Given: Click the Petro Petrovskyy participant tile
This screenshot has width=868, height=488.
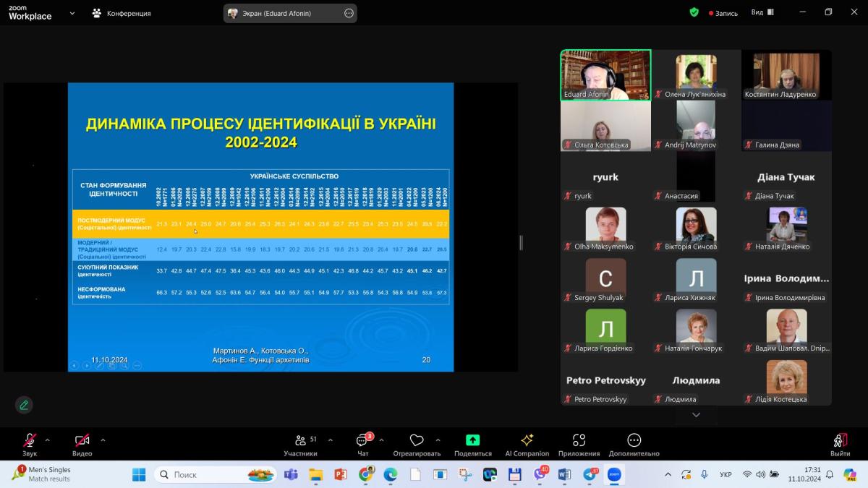Looking at the screenshot, I should (605, 380).
